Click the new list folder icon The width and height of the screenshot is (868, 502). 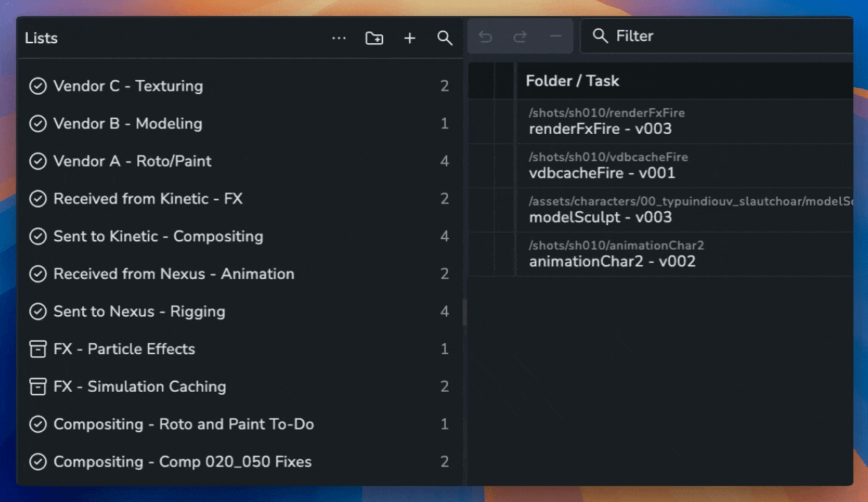[374, 38]
